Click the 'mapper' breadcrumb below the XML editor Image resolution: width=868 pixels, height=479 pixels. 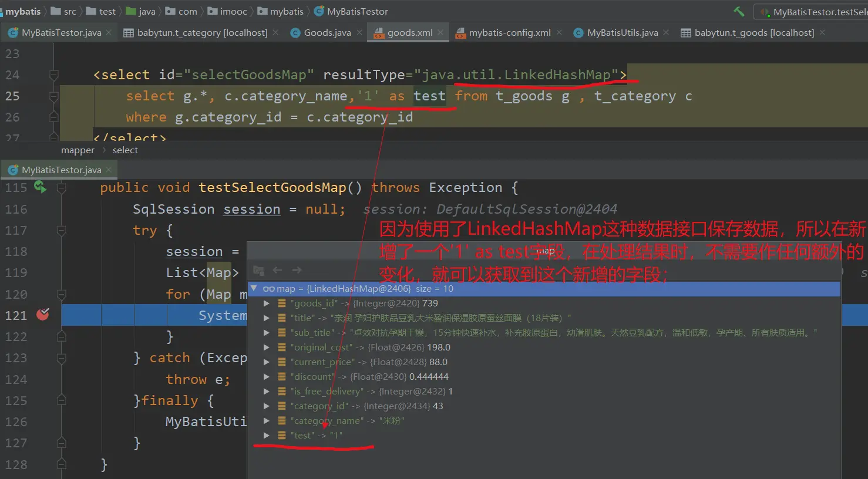click(78, 150)
